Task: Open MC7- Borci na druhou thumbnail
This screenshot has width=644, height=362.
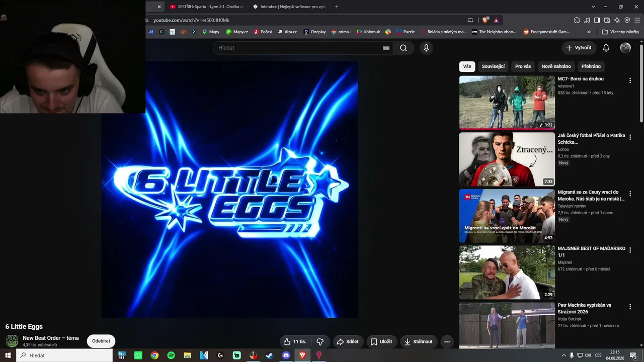Action: click(507, 103)
